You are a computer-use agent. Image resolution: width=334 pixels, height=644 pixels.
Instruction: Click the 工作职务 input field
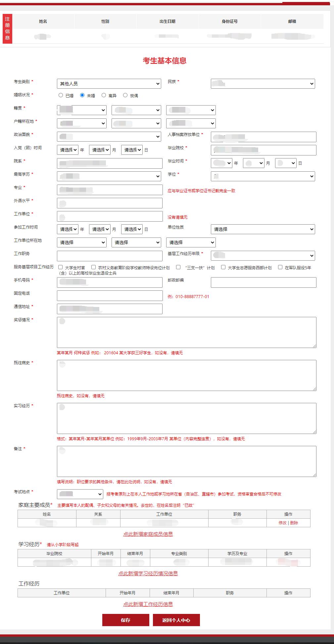point(110,256)
